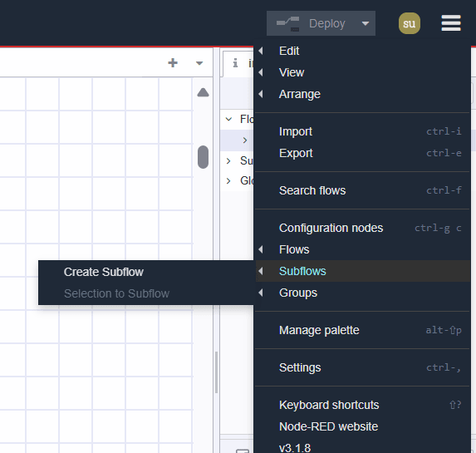476x453 pixels.
Task: Expand the Subflows tree section
Action: tap(228, 160)
